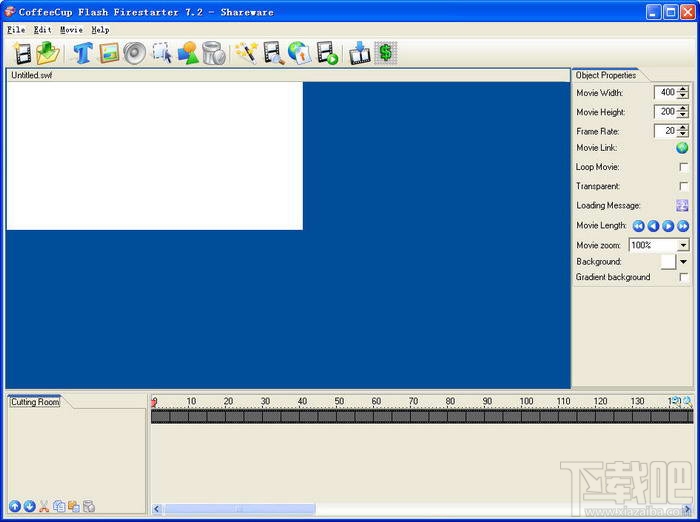Click the Add Image picture icon

click(109, 53)
